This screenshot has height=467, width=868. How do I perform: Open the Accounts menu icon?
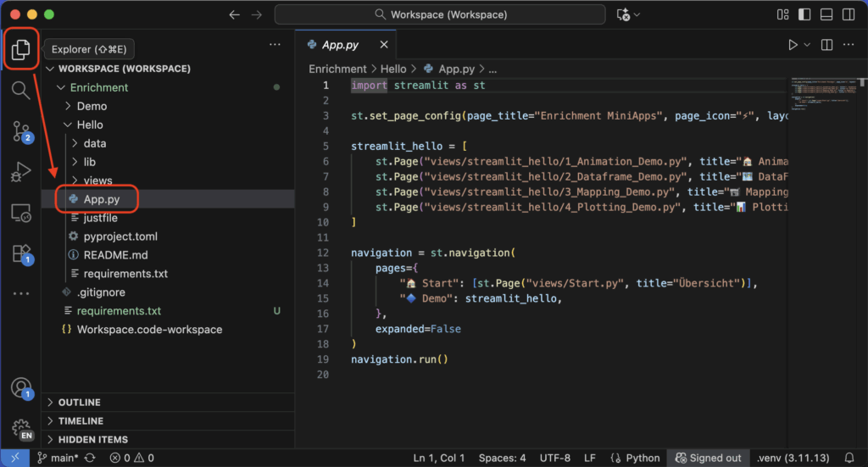click(20, 388)
